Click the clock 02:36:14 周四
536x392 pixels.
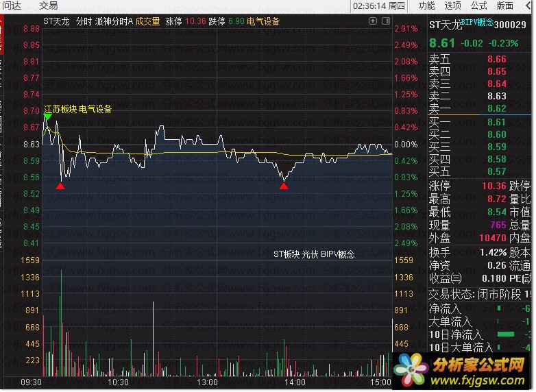coord(379,5)
